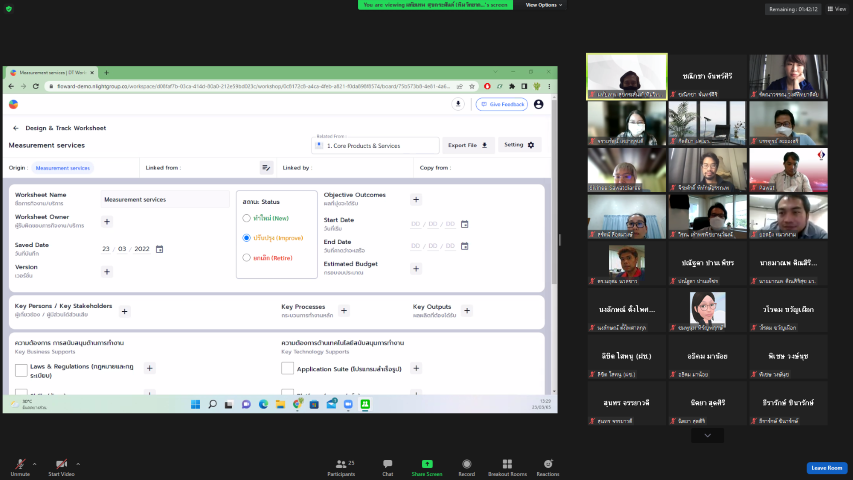
Task: Click the green Share Screen icon
Action: click(x=427, y=465)
